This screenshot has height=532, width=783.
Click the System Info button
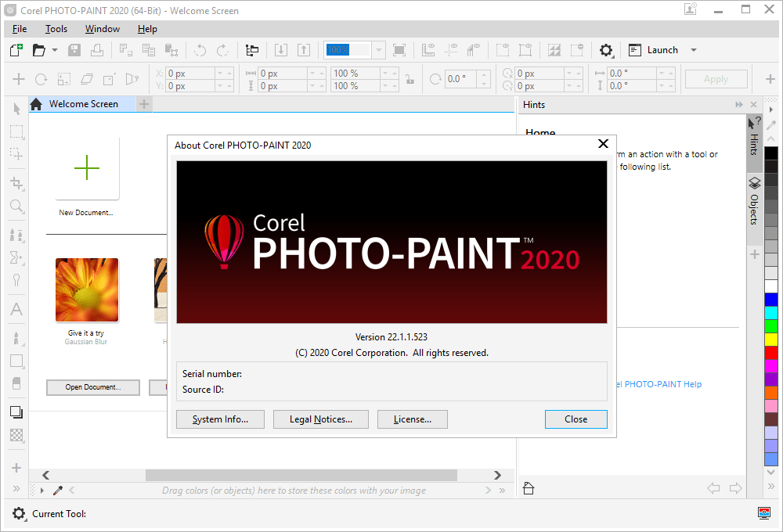click(220, 419)
